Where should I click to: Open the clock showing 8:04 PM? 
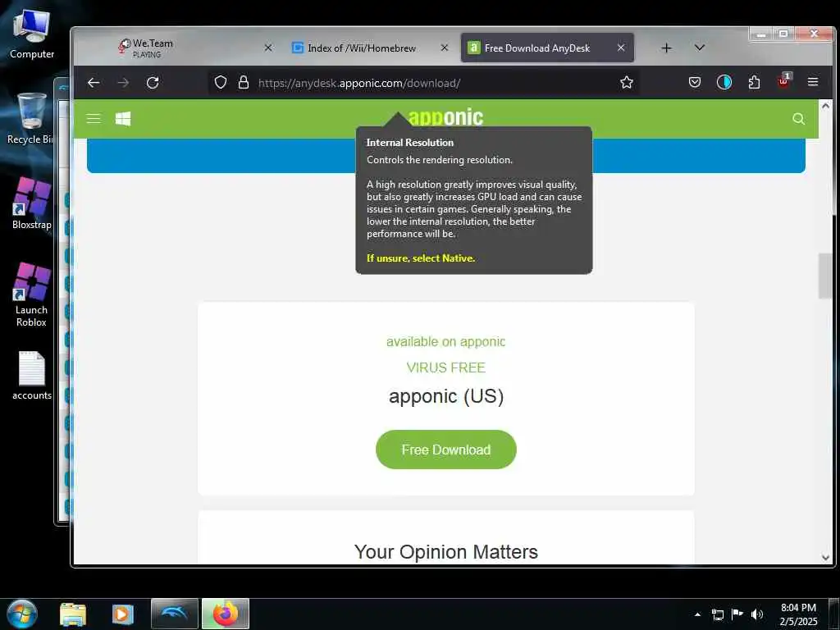coord(798,614)
